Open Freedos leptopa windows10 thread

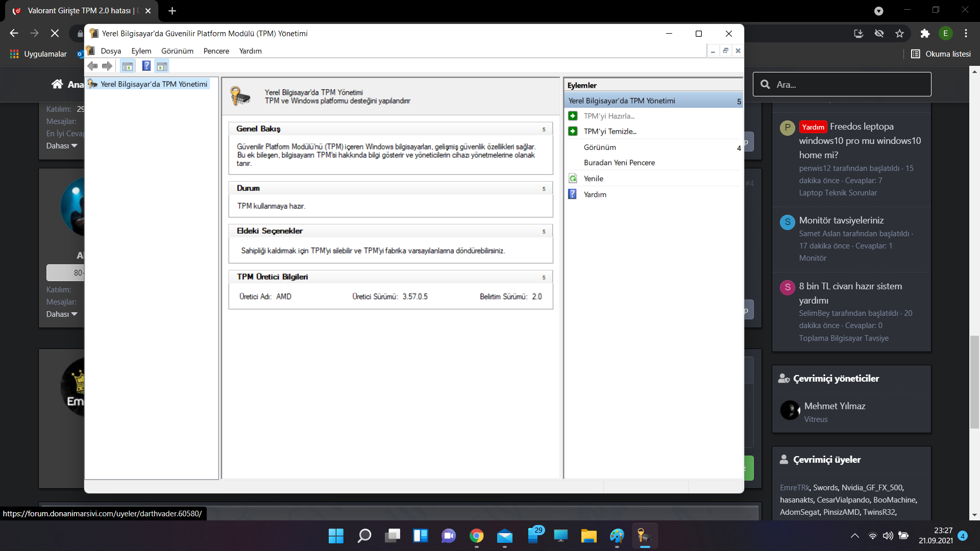tap(860, 141)
